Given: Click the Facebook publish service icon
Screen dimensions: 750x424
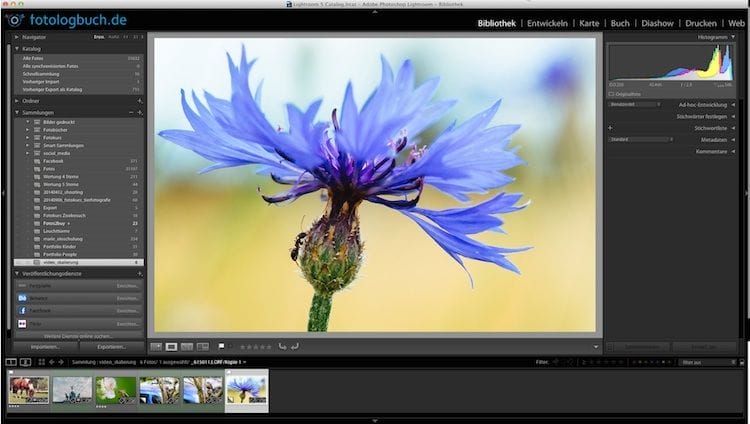Looking at the screenshot, I should (22, 311).
